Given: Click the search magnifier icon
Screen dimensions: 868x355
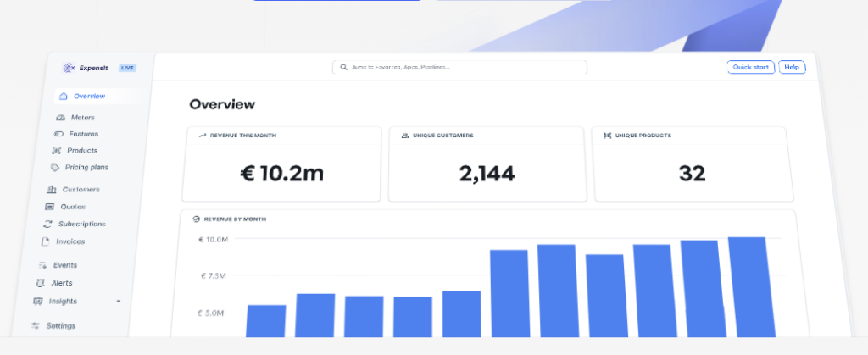Looking at the screenshot, I should click(x=344, y=68).
